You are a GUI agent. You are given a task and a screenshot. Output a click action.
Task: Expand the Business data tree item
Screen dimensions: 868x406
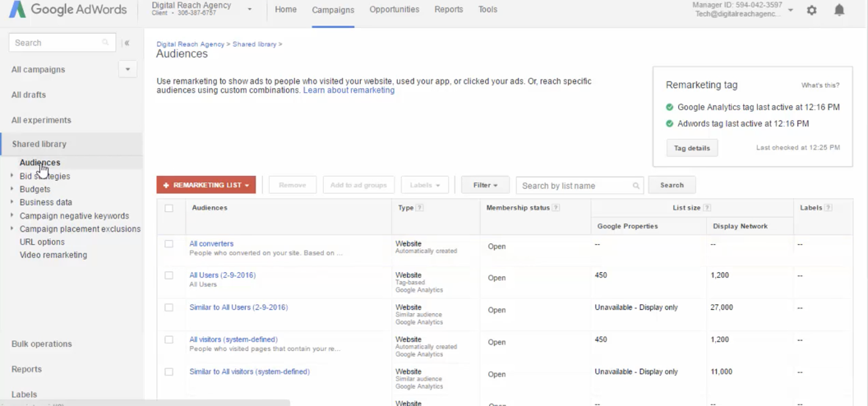click(12, 202)
